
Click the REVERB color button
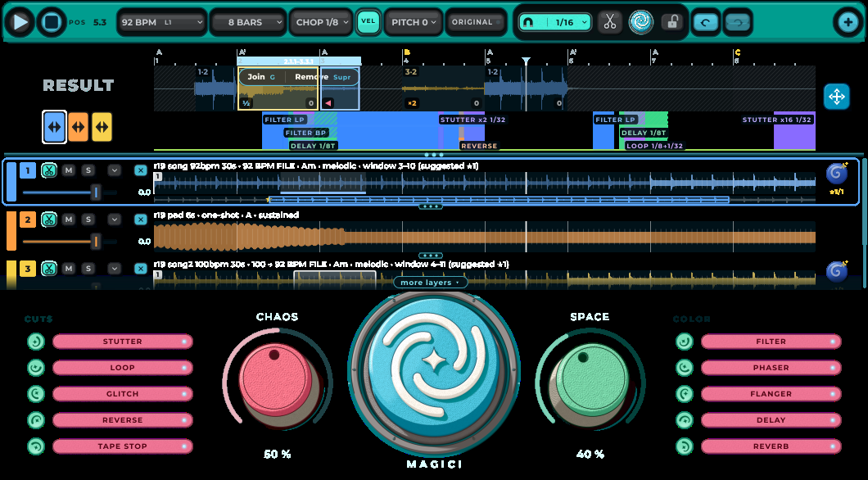click(771, 446)
